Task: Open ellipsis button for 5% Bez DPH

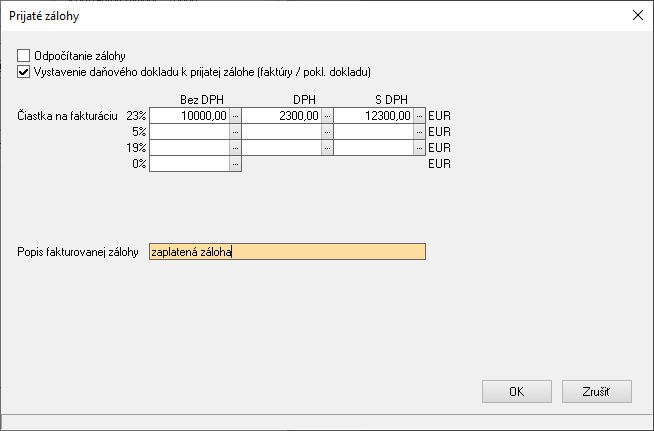Action: (236, 132)
